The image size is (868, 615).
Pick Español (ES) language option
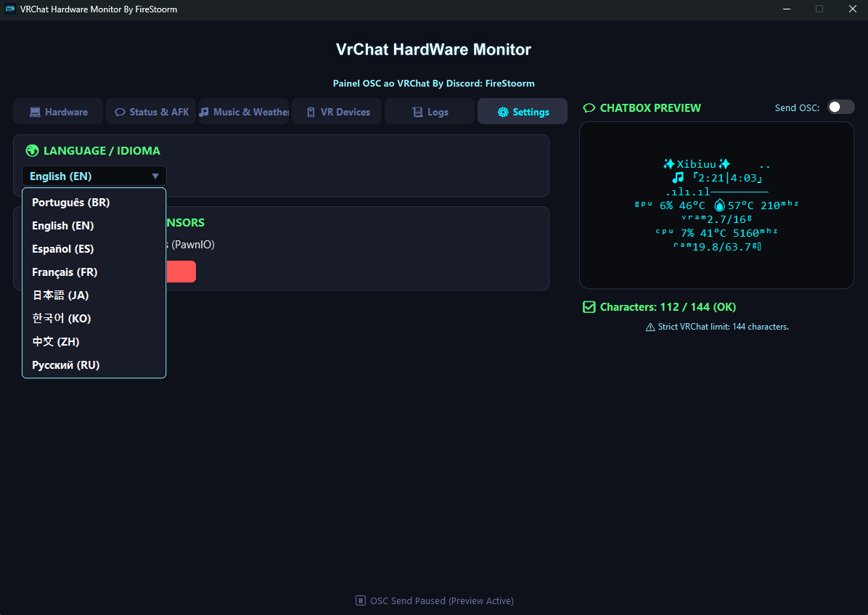94,249
